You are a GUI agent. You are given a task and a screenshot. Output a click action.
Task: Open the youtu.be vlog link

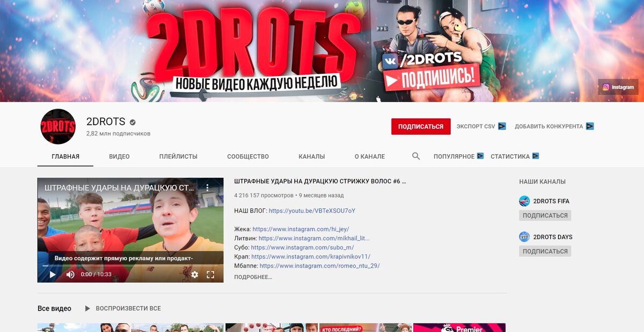click(x=312, y=211)
